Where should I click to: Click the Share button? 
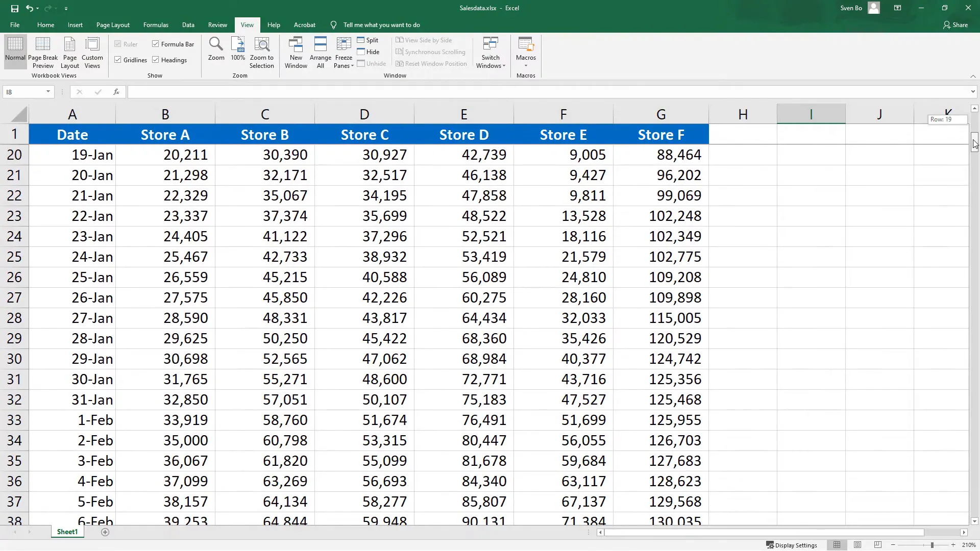tap(955, 24)
